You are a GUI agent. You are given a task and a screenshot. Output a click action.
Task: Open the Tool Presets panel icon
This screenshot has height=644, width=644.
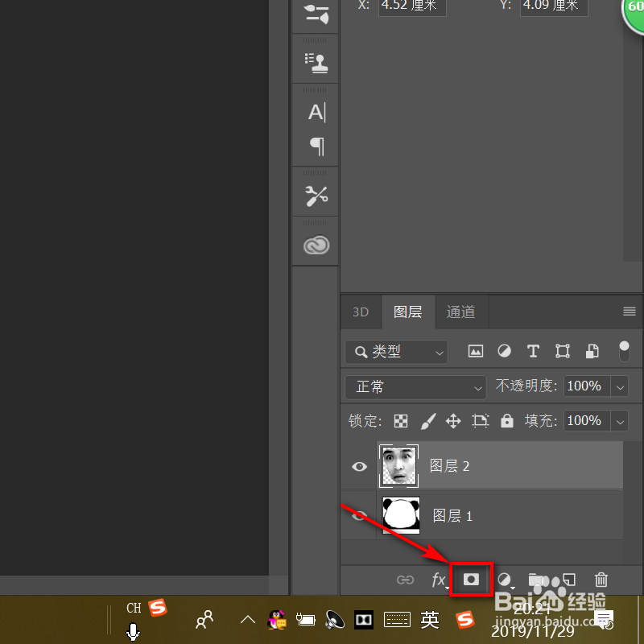pyautogui.click(x=316, y=196)
